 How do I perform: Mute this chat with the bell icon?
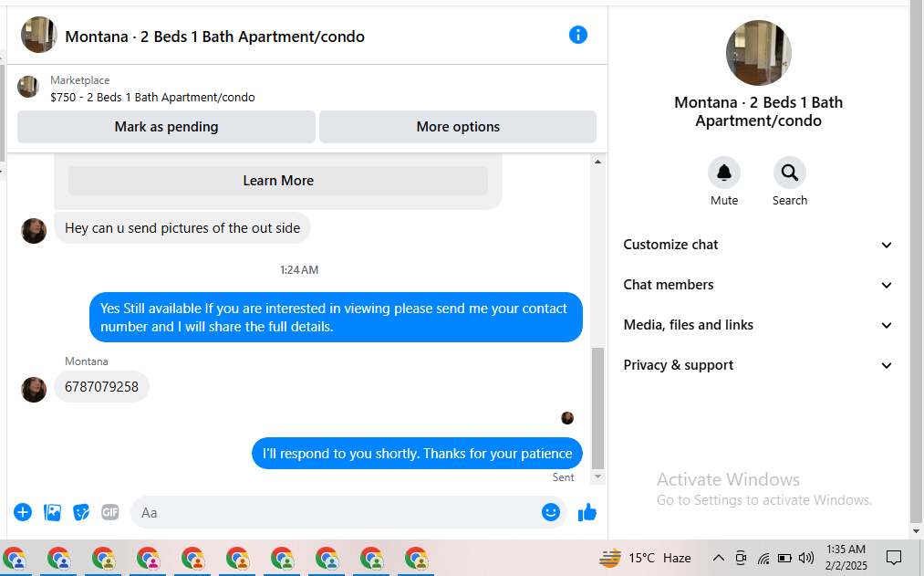coord(723,173)
